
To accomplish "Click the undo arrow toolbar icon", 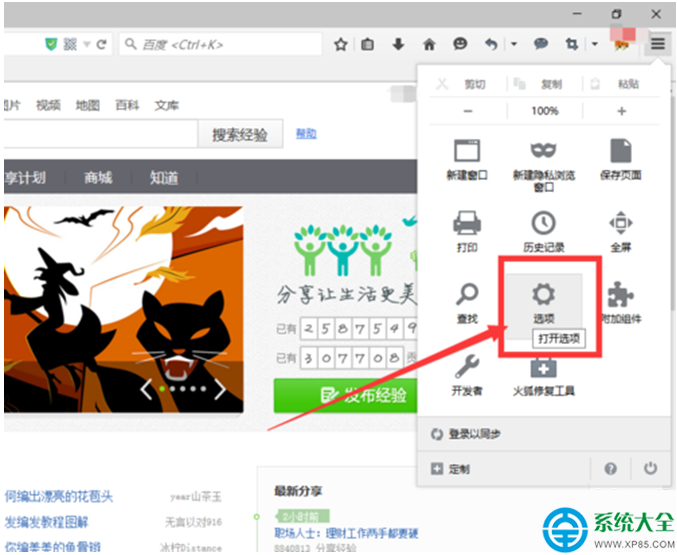I will click(491, 44).
